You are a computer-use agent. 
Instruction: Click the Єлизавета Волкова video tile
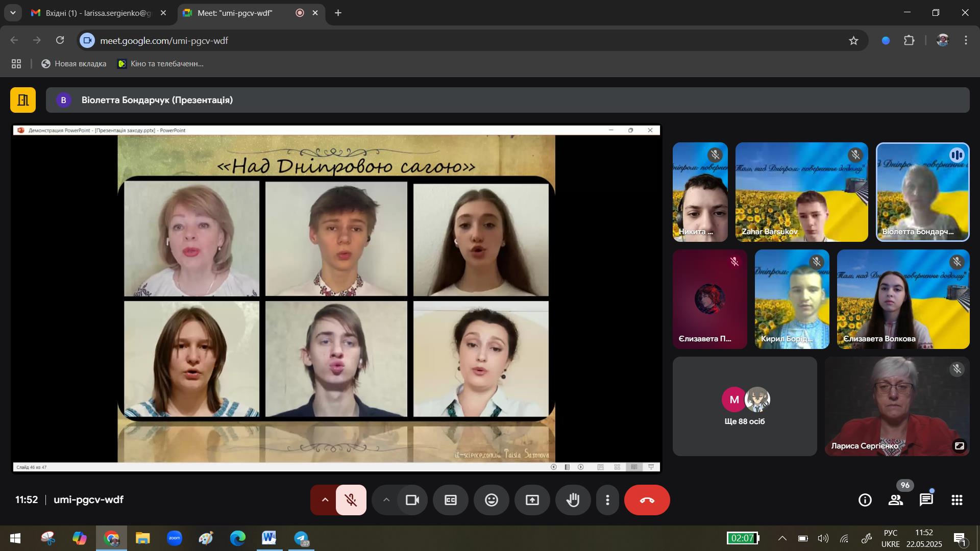pos(903,299)
